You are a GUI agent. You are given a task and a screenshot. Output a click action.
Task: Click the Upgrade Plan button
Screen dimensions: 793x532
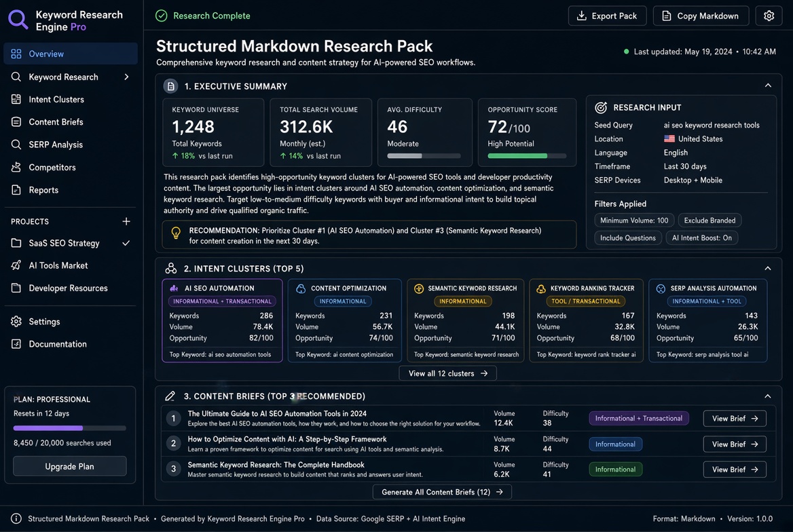point(70,466)
